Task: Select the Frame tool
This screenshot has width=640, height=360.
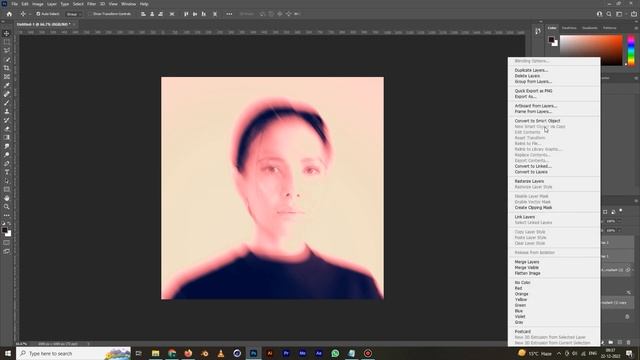Action: click(7, 77)
